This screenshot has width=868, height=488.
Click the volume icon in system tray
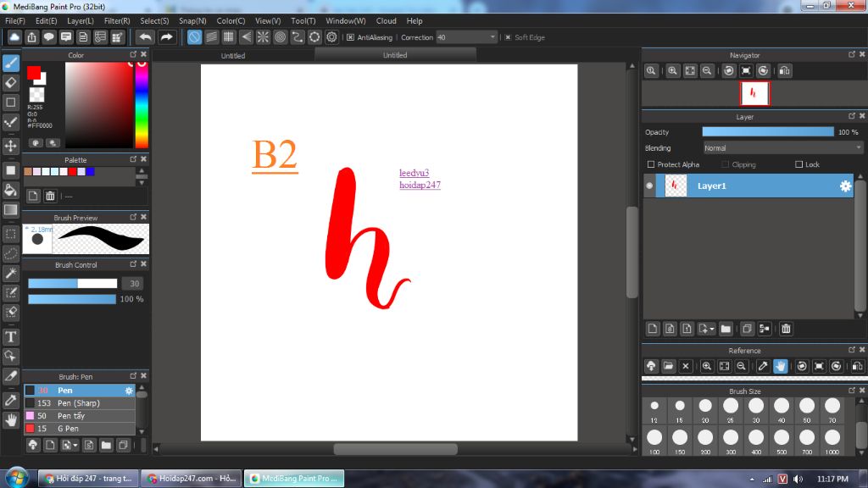[798, 480]
